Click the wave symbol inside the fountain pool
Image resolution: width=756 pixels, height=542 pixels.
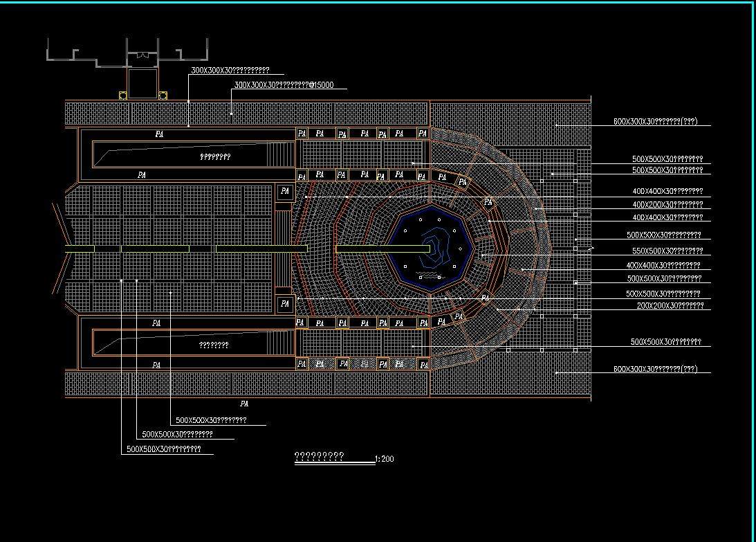[430, 276]
